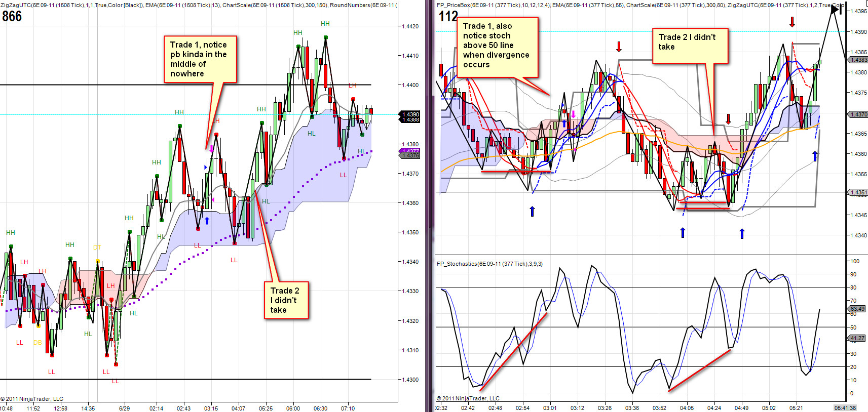The width and height of the screenshot is (868, 412).
Task: Click the 14:35 time label on left chart
Action: (x=88, y=408)
